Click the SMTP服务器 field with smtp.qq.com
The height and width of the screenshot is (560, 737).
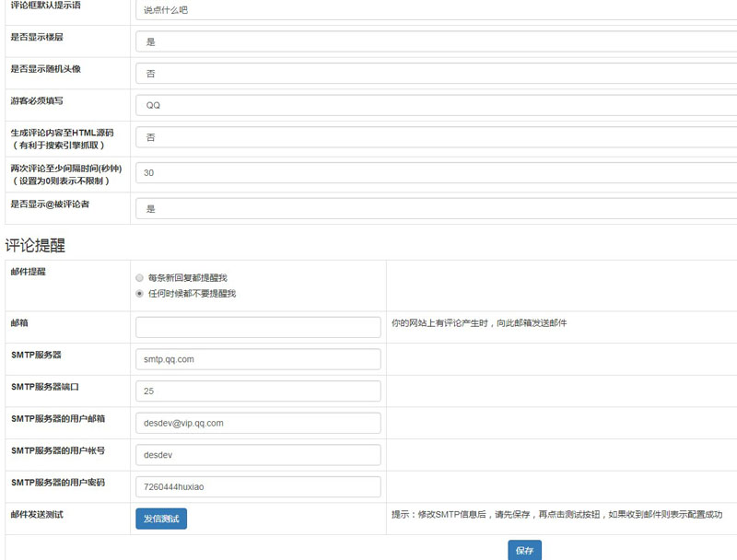258,359
